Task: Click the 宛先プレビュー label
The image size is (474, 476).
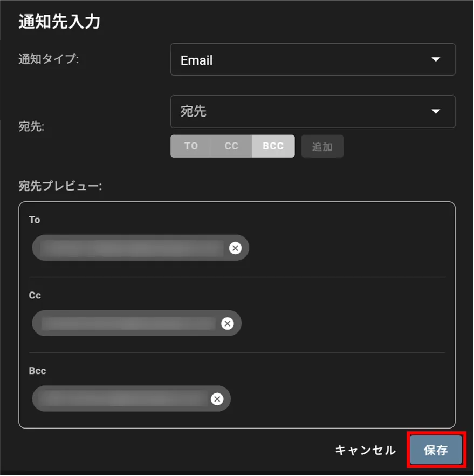Action: [60, 186]
